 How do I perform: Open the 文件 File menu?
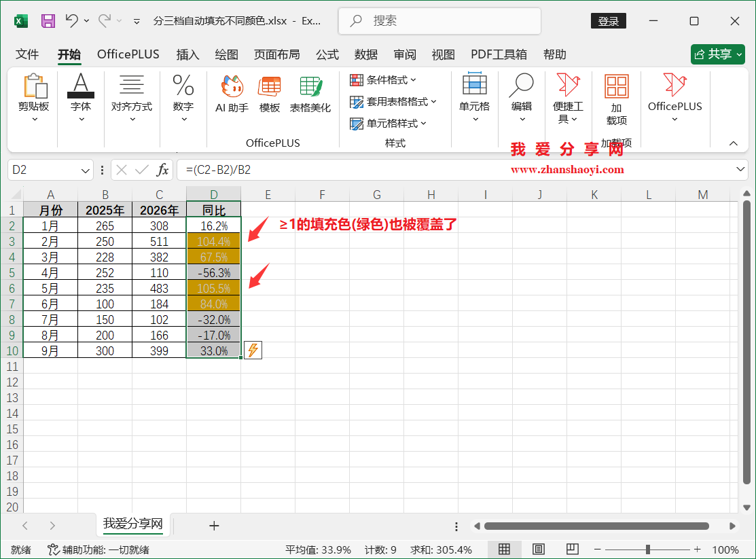point(27,54)
